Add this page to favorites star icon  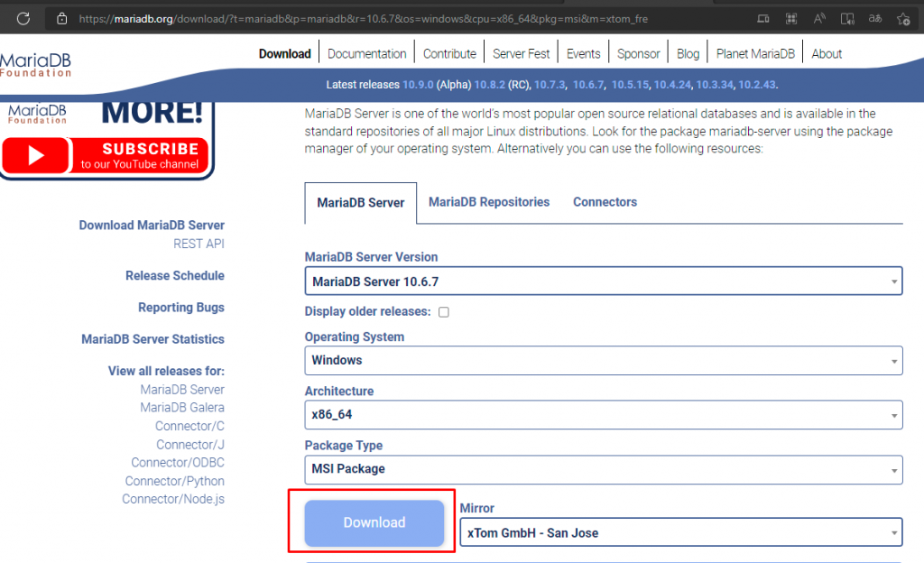click(902, 18)
